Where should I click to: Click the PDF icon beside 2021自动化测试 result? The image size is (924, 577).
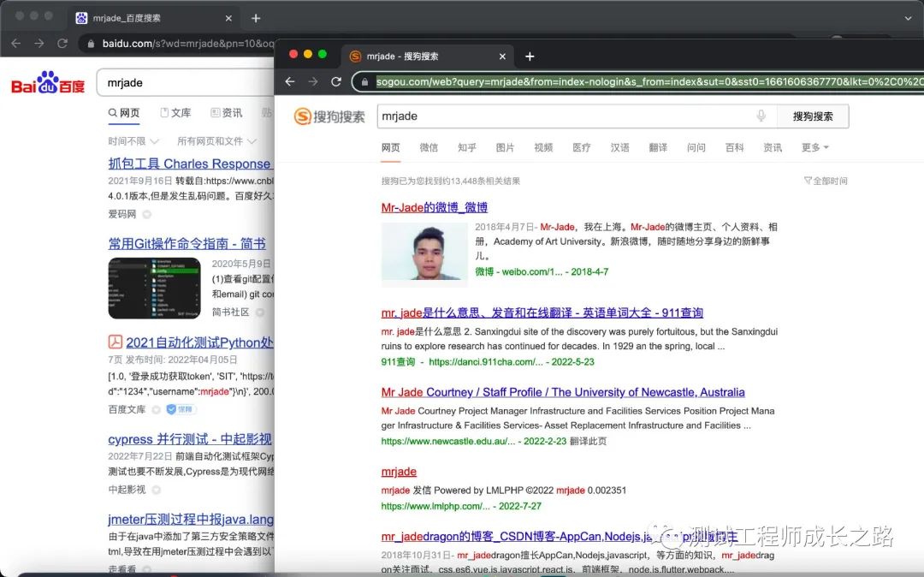click(115, 342)
